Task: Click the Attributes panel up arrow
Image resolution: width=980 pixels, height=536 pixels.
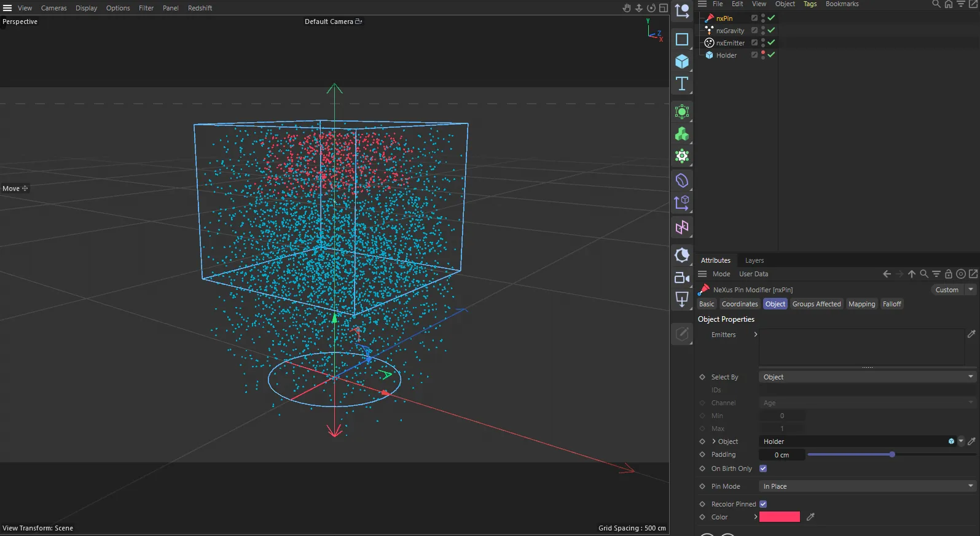Action: pyautogui.click(x=912, y=274)
